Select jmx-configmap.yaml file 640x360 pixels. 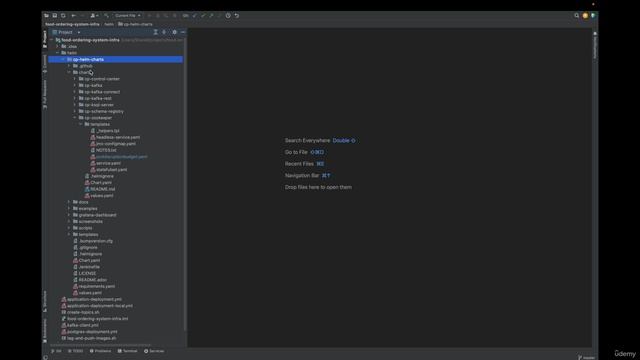tap(116, 144)
